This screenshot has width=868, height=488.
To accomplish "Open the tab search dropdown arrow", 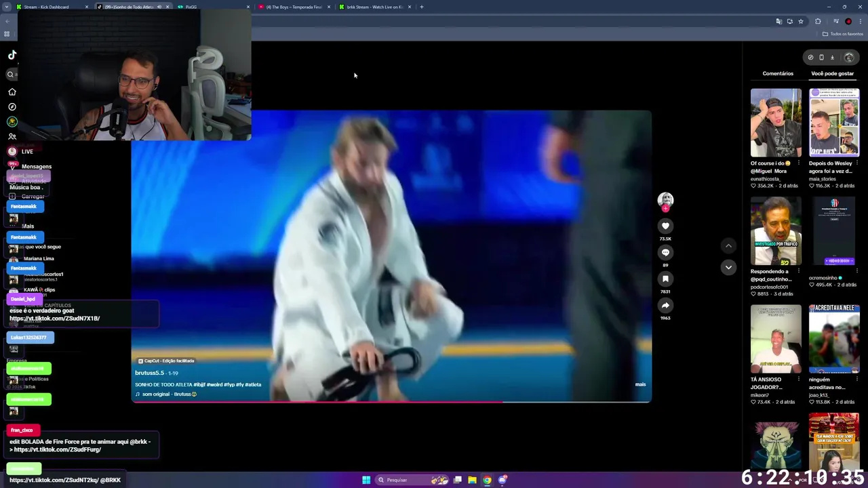I will (7, 7).
